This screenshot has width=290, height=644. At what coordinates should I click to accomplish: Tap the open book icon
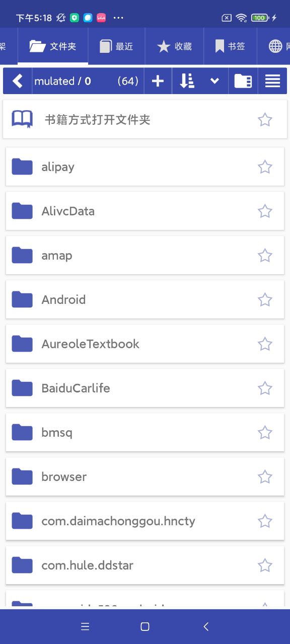click(x=22, y=119)
